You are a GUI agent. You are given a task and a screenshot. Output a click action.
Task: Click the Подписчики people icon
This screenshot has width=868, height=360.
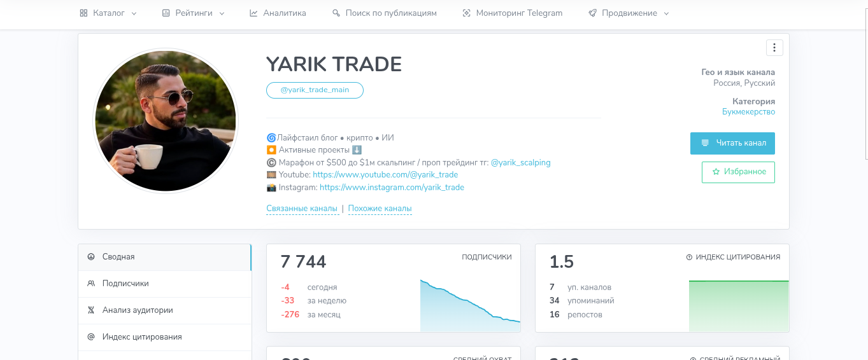[x=91, y=284]
